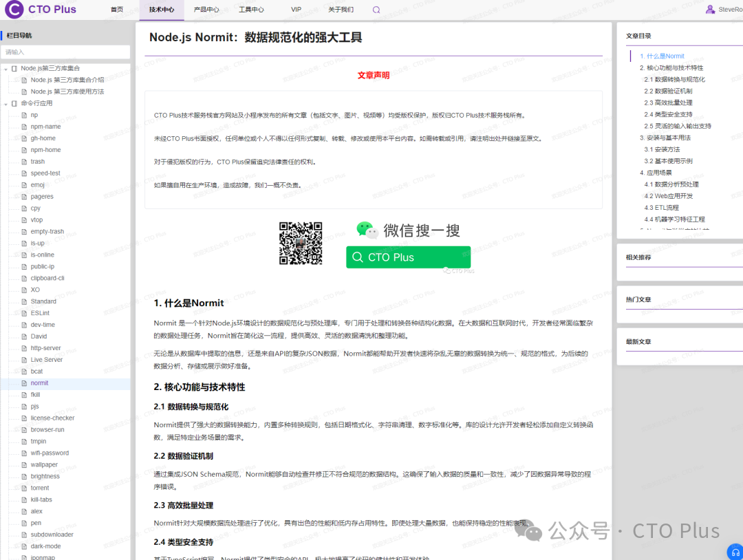Jump to 2.4 类型安全支持 in contents
Image resolution: width=743 pixels, height=560 pixels.
[668, 114]
